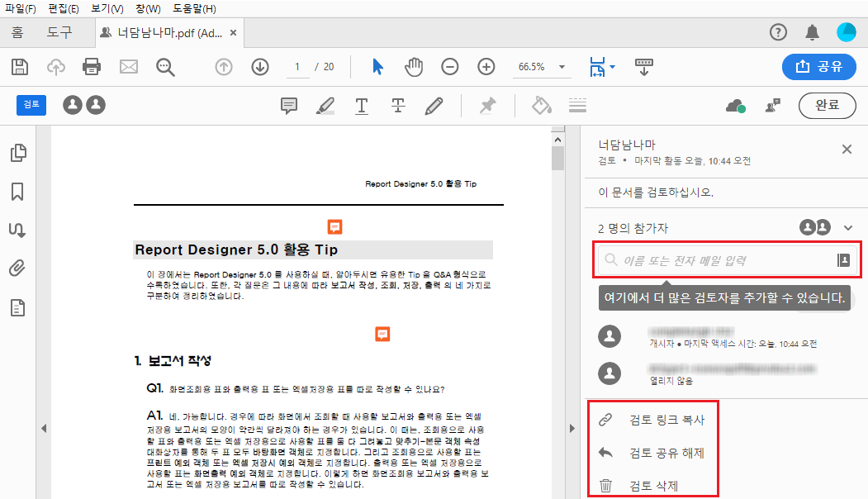This screenshot has width=868, height=499.
Task: Select the arrow selection tool
Action: [377, 67]
